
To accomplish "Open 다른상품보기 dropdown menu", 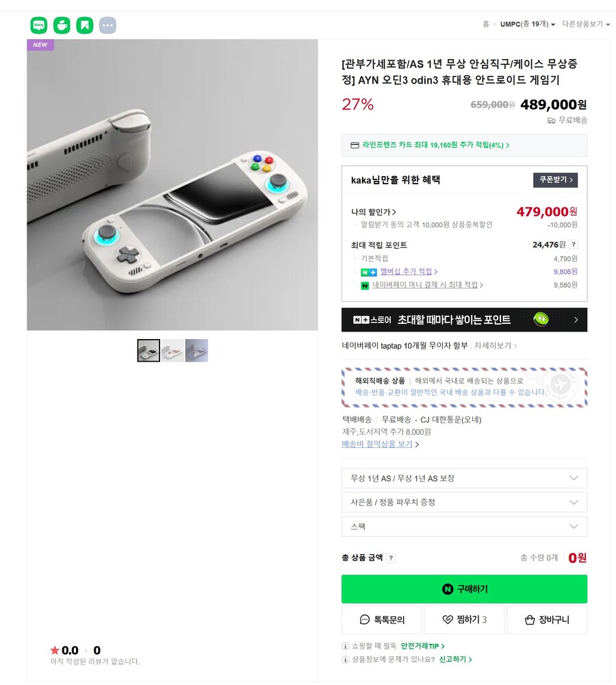I will coord(586,24).
